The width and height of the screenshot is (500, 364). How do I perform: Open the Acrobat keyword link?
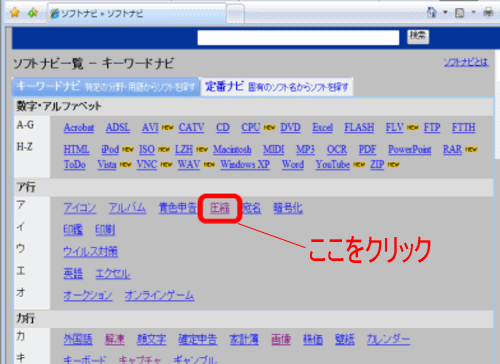[79, 128]
